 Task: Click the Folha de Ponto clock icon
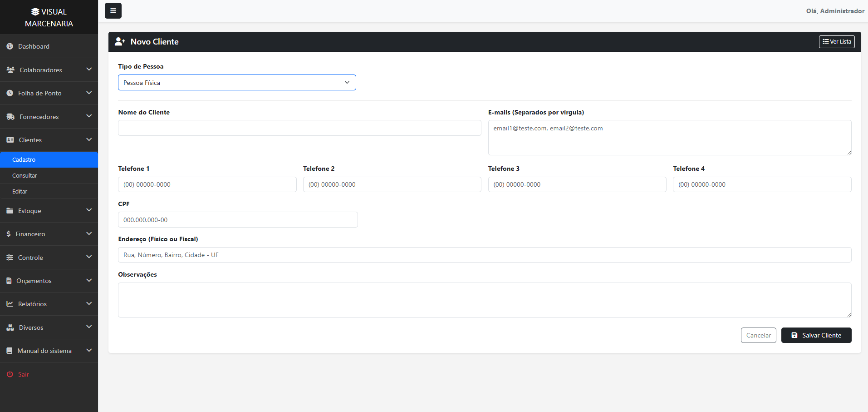10,93
